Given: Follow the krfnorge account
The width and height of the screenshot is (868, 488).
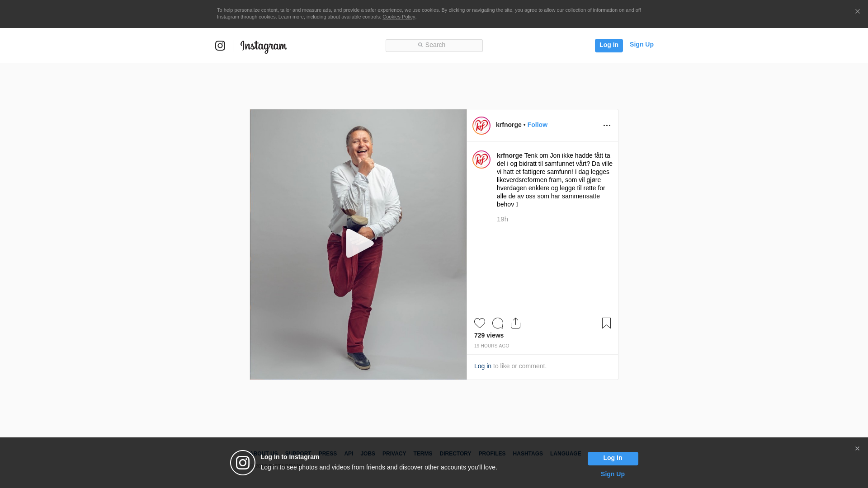Looking at the screenshot, I should coord(537,125).
